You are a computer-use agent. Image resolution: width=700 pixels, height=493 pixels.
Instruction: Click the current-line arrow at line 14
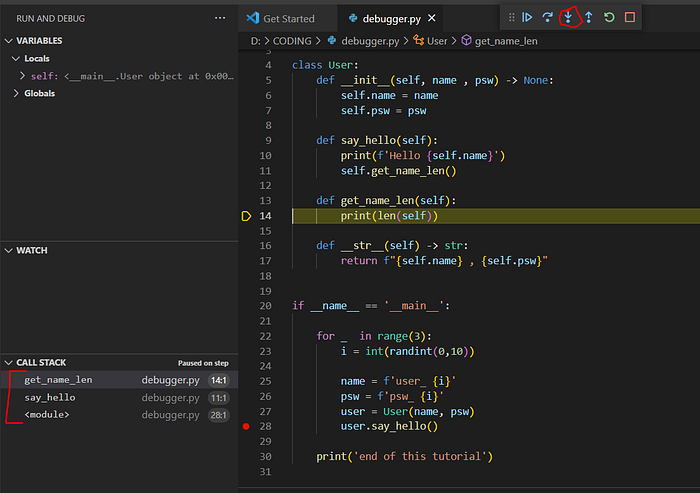(246, 216)
